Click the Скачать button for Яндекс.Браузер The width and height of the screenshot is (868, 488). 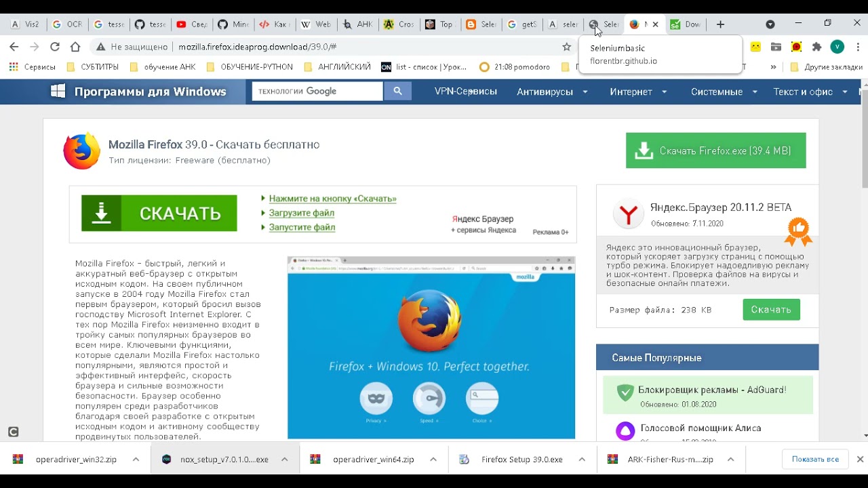pos(771,310)
